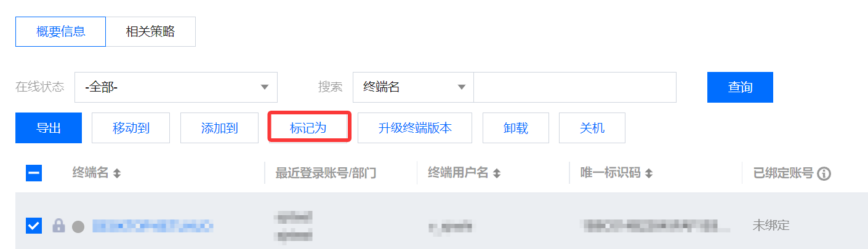This screenshot has height=249, width=868.
Task: Open the 终端名 search type dropdown
Action: pyautogui.click(x=413, y=87)
